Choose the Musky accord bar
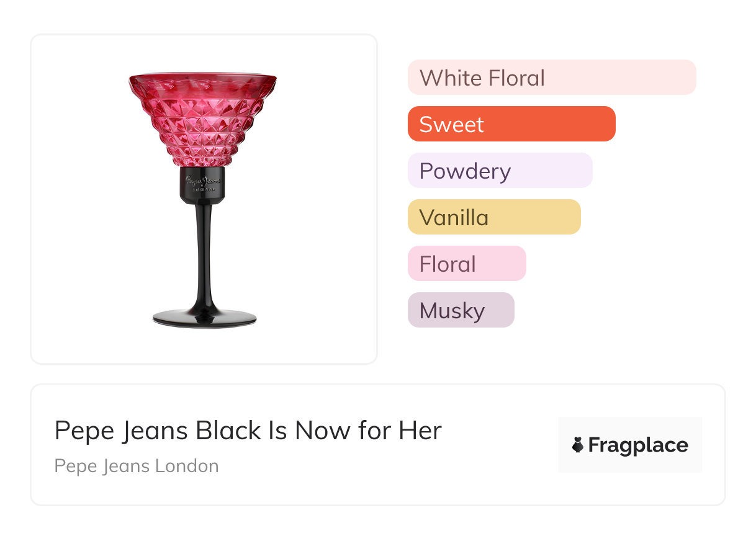Viewport: 756px width, 536px height. pos(461,310)
